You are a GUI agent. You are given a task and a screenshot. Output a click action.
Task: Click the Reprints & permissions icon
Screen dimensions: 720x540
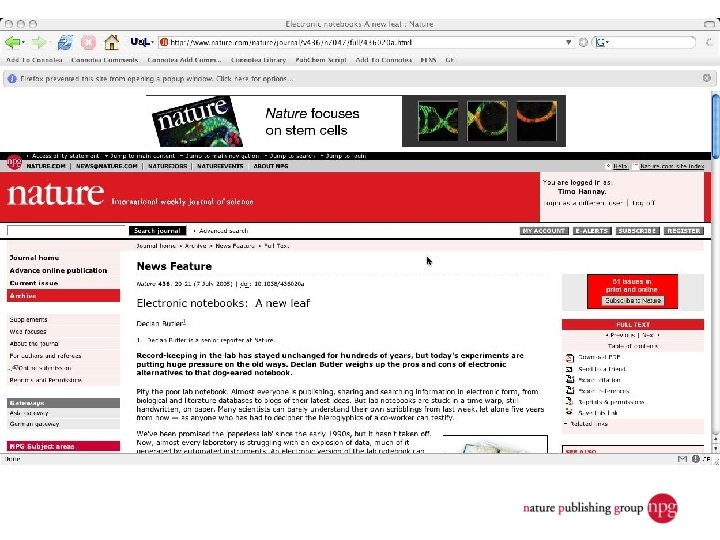pyautogui.click(x=570, y=402)
